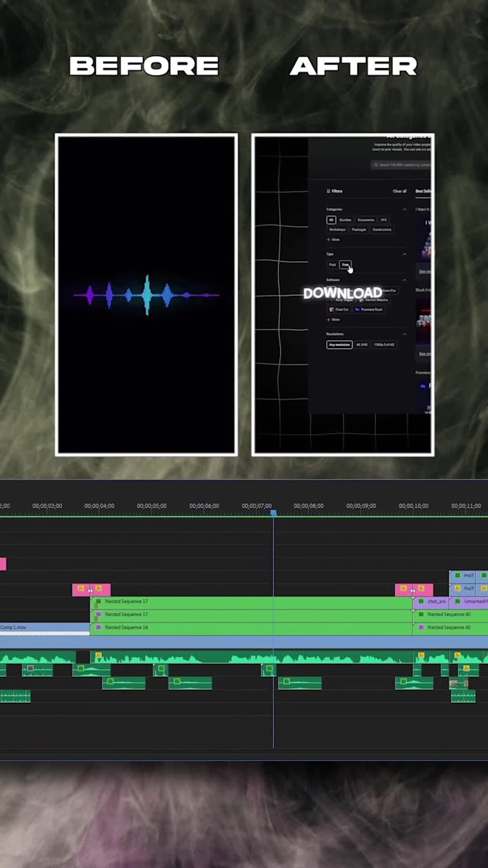Select the Bundles category filter

(345, 220)
